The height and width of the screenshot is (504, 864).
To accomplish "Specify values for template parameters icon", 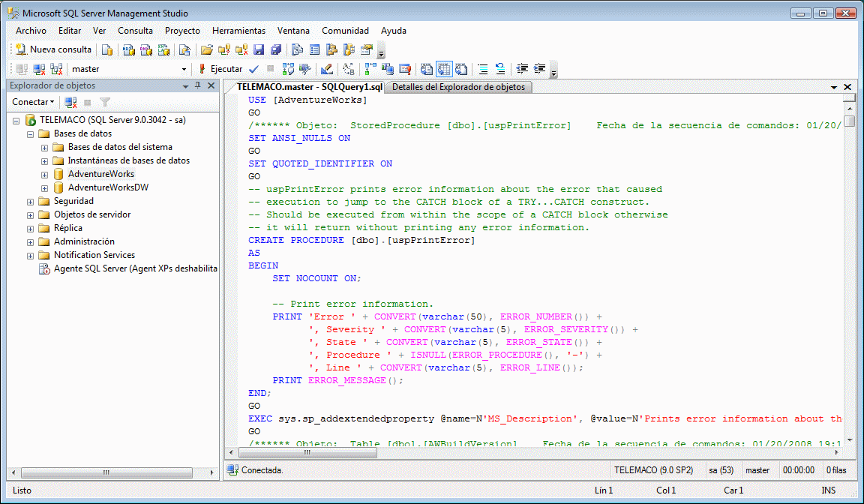I will (x=349, y=69).
